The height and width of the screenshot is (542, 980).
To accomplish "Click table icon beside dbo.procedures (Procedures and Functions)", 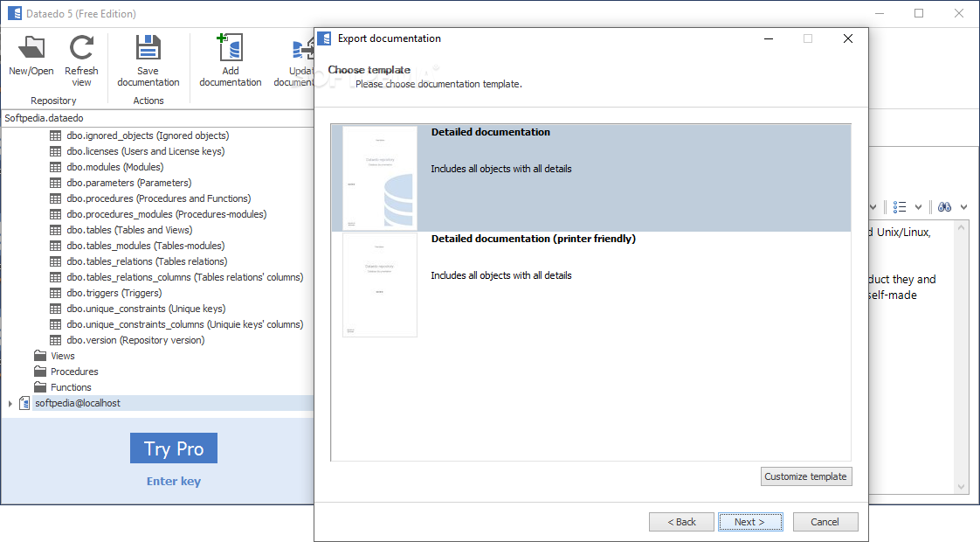I will [56, 198].
